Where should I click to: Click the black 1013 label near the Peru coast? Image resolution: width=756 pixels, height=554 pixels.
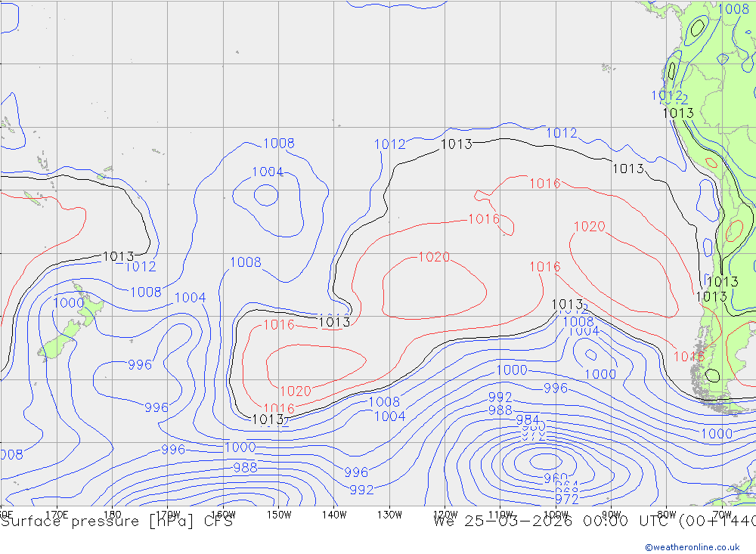678,113
